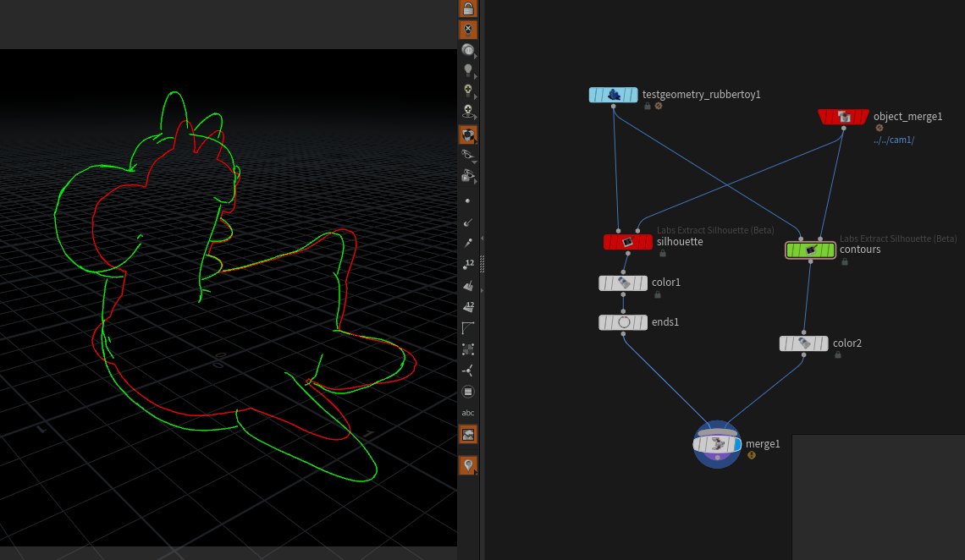This screenshot has width=965, height=560.
Task: Click the silhouette node name label
Action: [680, 242]
